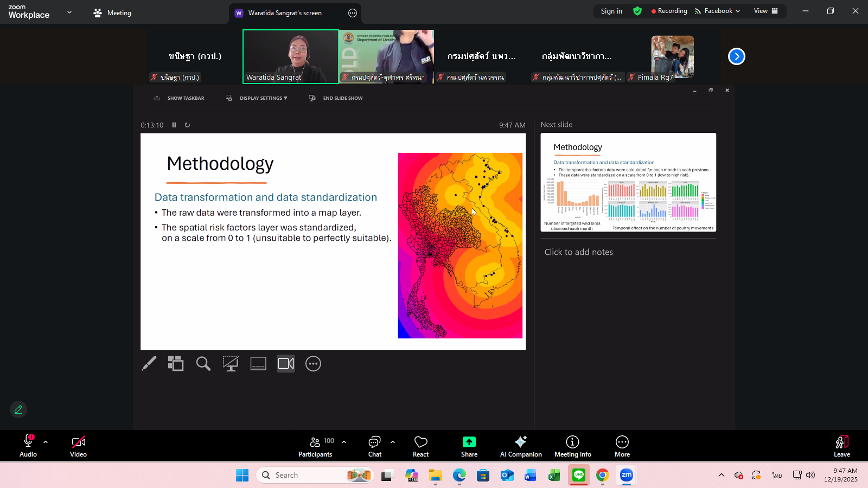The width and height of the screenshot is (868, 488).
Task: Open the Display Settings dropdown
Action: coord(263,98)
